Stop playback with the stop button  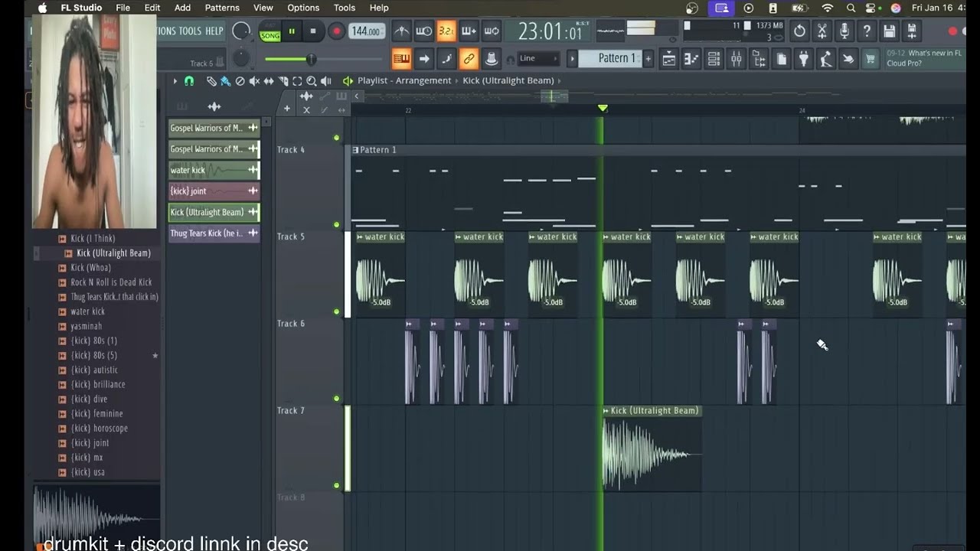coord(312,31)
